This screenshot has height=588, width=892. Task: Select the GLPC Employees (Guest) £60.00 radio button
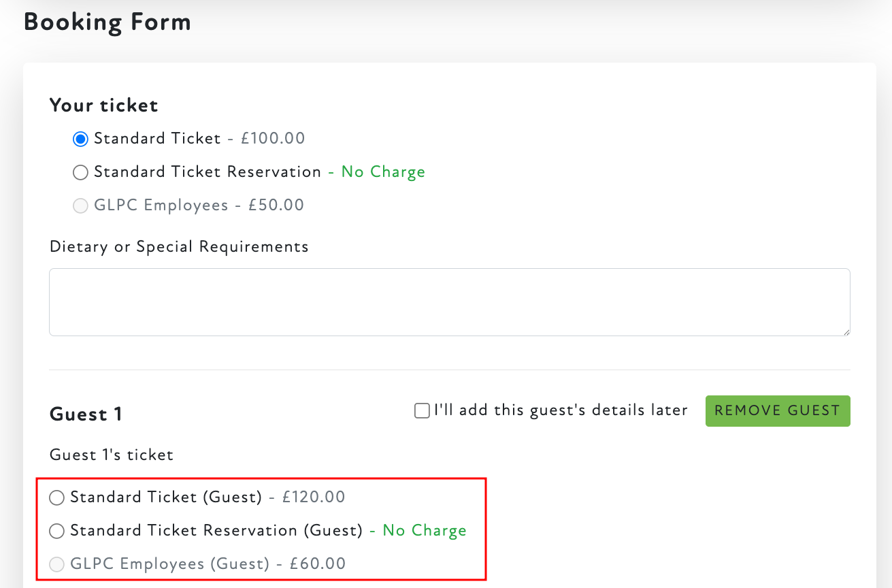point(57,564)
